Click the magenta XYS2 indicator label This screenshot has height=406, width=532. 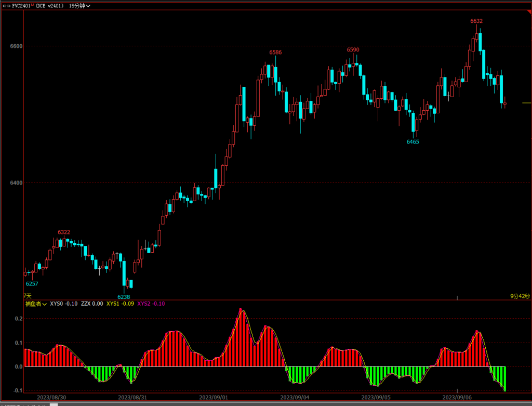pyautogui.click(x=151, y=304)
